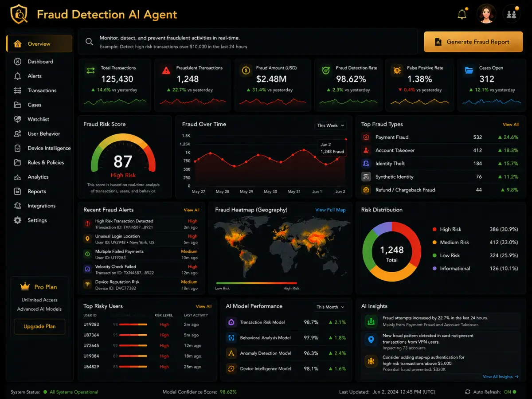
Task: Click the Model Confidence Score 98.62% value
Action: coord(228,392)
